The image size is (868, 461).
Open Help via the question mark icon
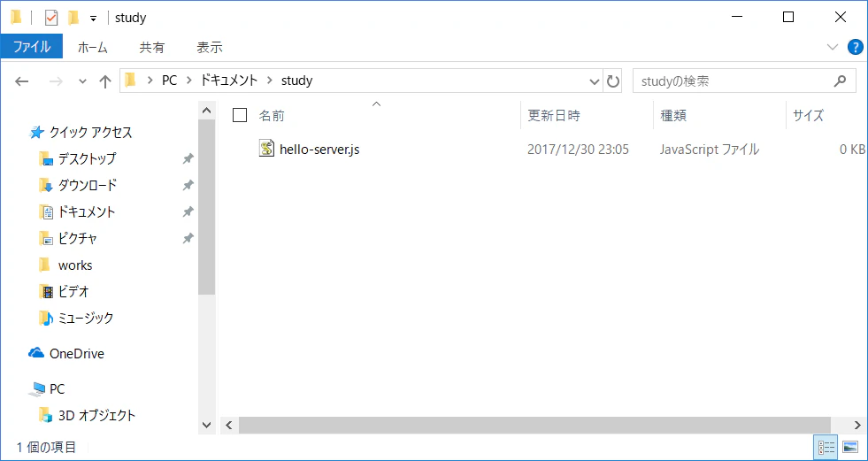pyautogui.click(x=856, y=47)
